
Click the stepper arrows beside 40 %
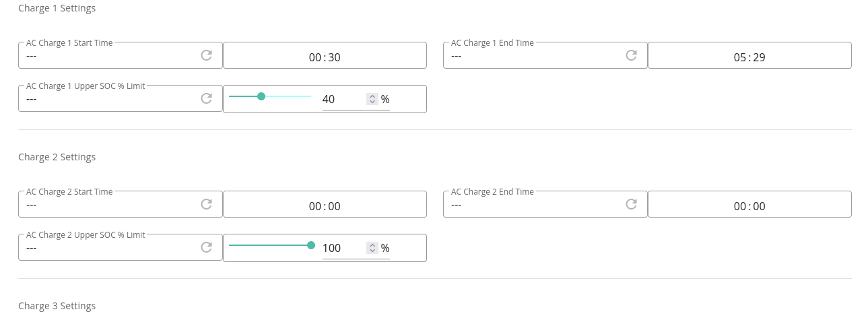pos(372,99)
